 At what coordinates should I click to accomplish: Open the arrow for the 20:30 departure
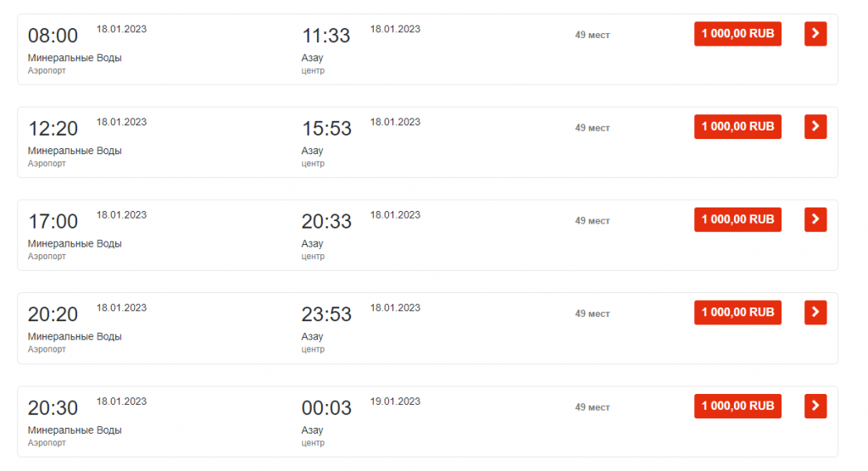pyautogui.click(x=815, y=407)
